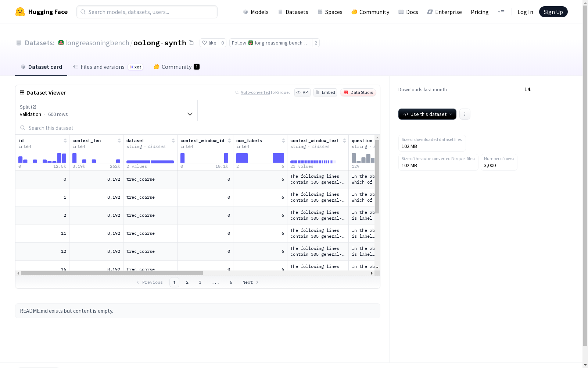Screen dimensions: 588x368
Task: Select the table row with id 11
Action: [x=195, y=233]
